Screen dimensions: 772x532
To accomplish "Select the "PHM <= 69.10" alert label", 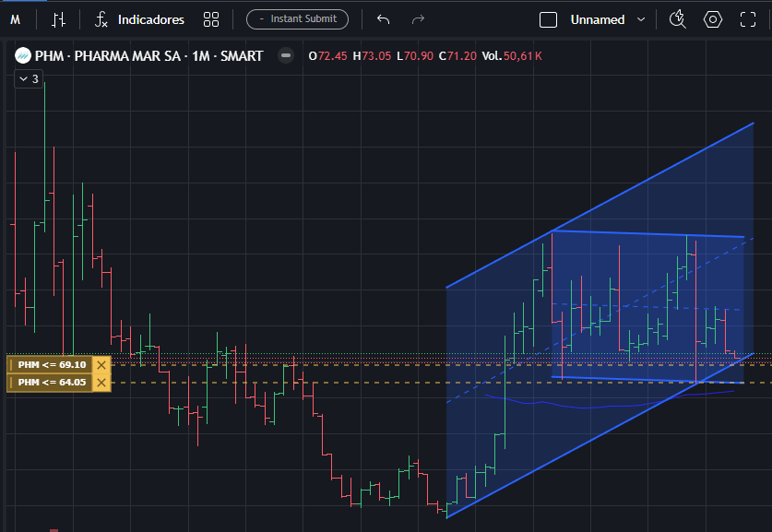I will (50, 365).
